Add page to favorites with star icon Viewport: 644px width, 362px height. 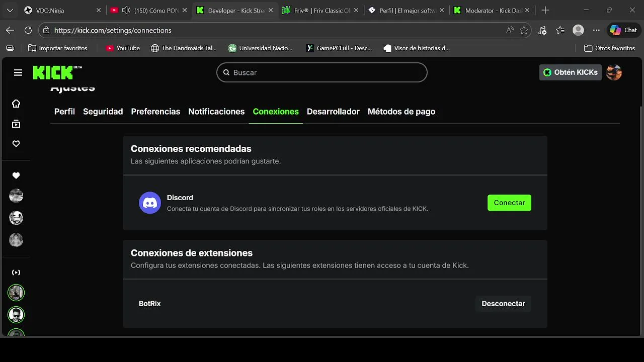pos(524,30)
